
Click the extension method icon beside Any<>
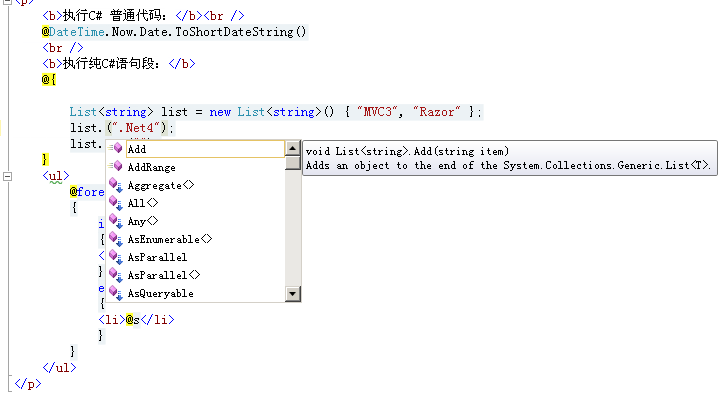click(x=116, y=221)
